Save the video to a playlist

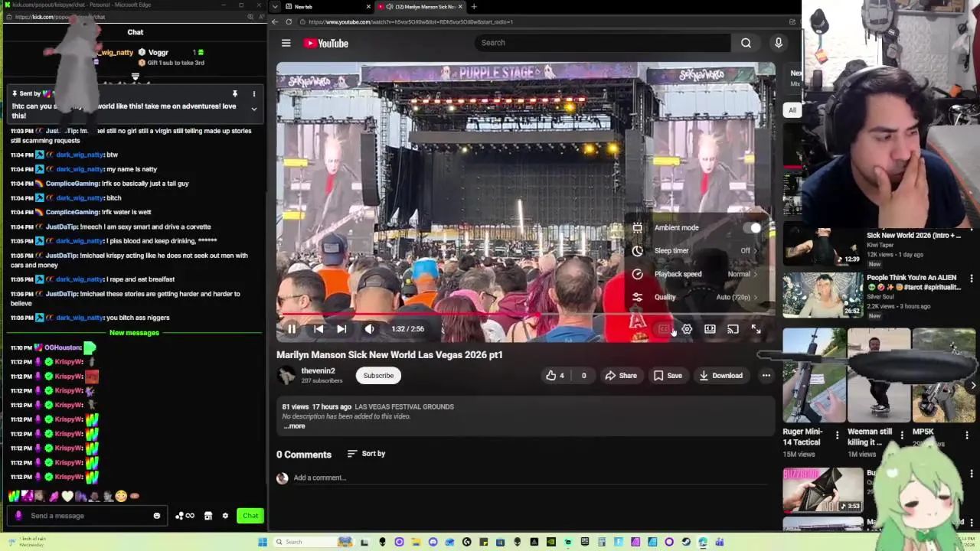click(668, 376)
